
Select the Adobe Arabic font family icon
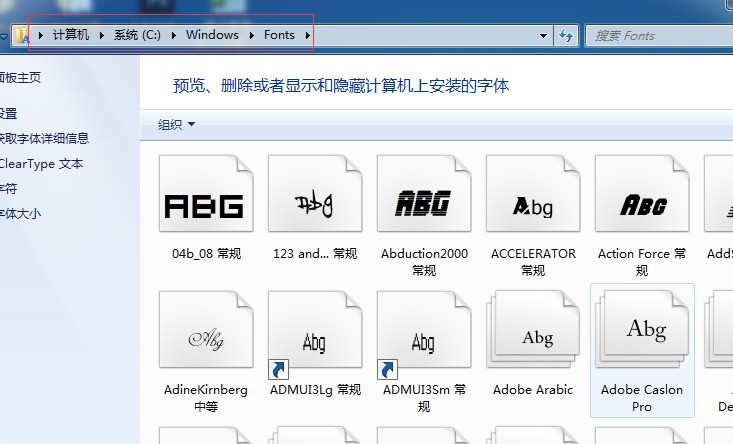click(533, 329)
